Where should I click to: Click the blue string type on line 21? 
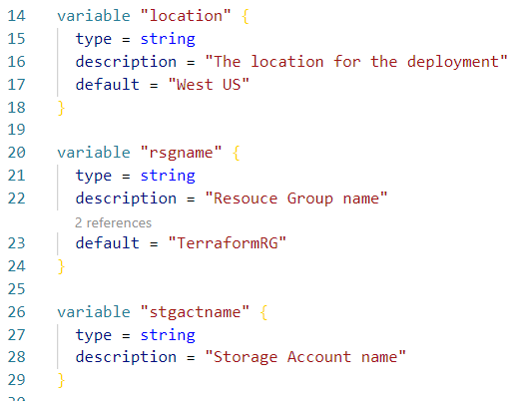coord(168,176)
